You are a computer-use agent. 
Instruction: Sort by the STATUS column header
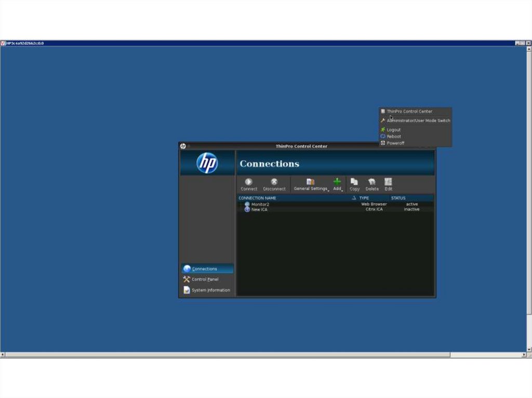click(x=398, y=198)
